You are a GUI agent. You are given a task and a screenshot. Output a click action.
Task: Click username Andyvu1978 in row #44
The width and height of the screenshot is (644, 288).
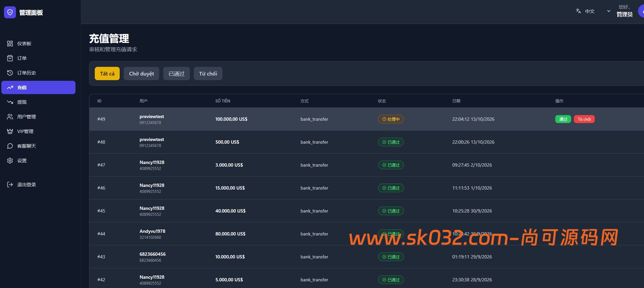152,231
